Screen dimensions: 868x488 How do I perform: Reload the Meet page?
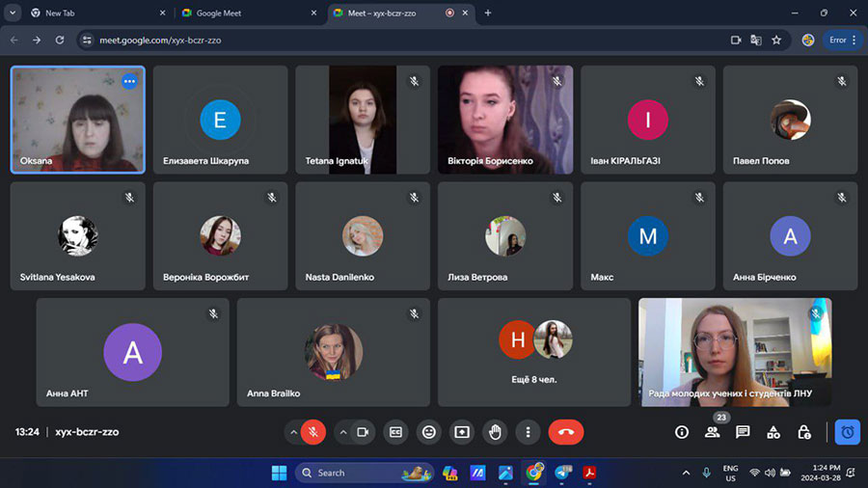[x=59, y=40]
